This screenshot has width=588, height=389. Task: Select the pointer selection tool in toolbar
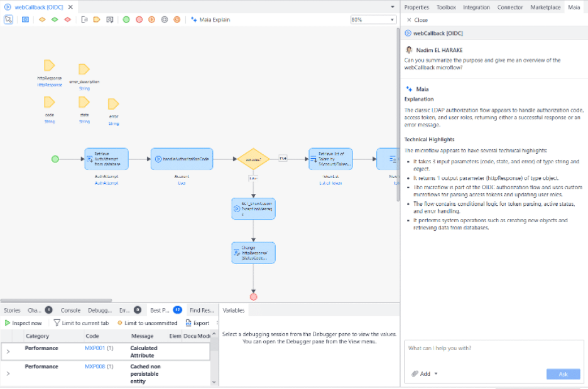pos(9,19)
